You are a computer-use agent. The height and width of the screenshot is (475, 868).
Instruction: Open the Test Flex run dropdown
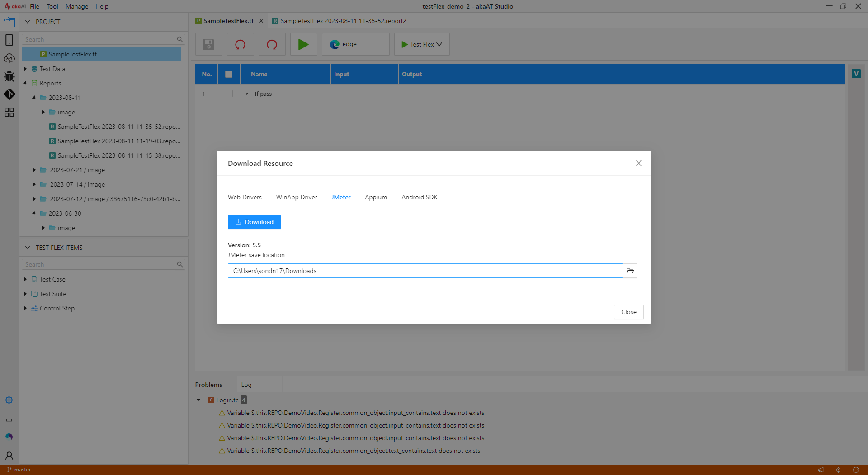click(422, 44)
